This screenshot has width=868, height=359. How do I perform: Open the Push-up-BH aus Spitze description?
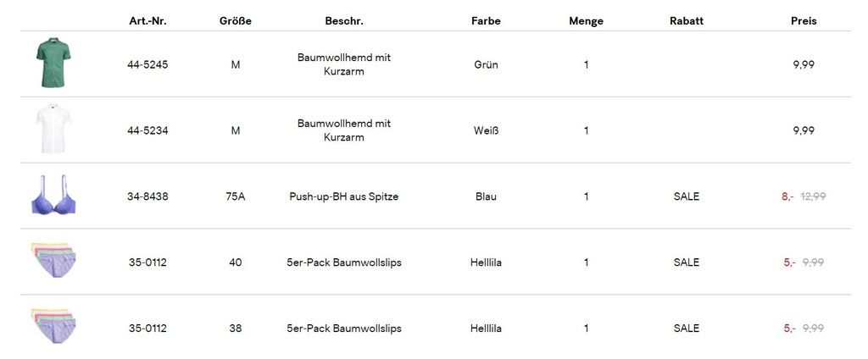(x=343, y=196)
